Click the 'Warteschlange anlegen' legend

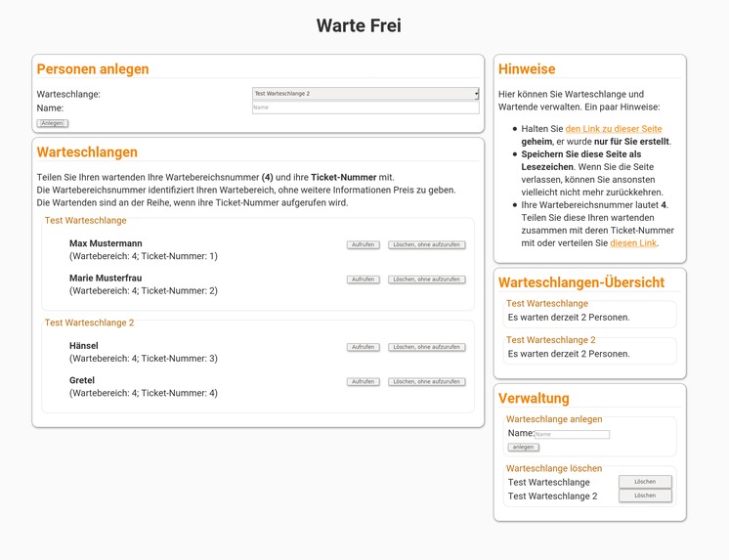pyautogui.click(x=554, y=419)
